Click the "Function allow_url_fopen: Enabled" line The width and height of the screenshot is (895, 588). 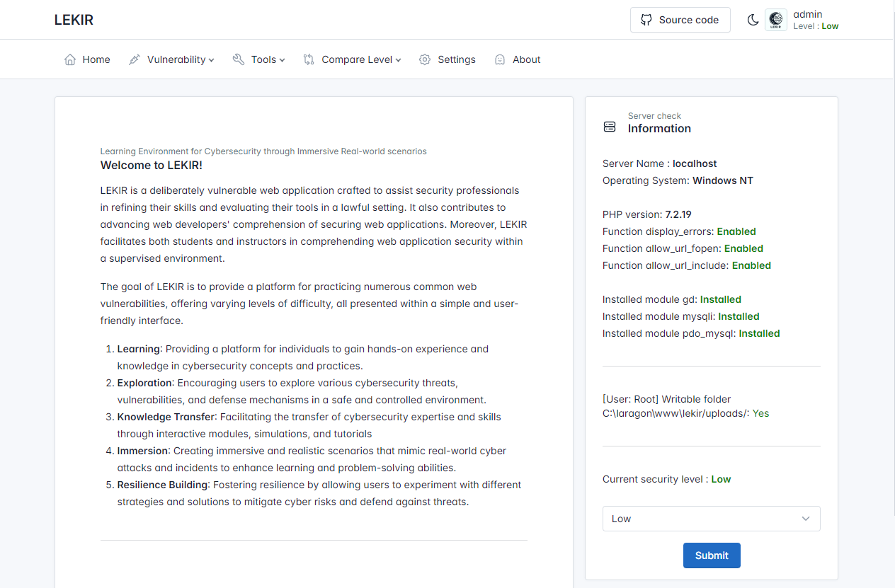[683, 248]
